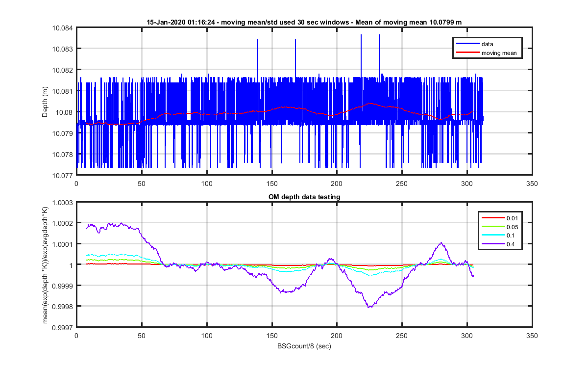
Task: Click the '10.082' y-axis tick label
Action: click(x=62, y=70)
